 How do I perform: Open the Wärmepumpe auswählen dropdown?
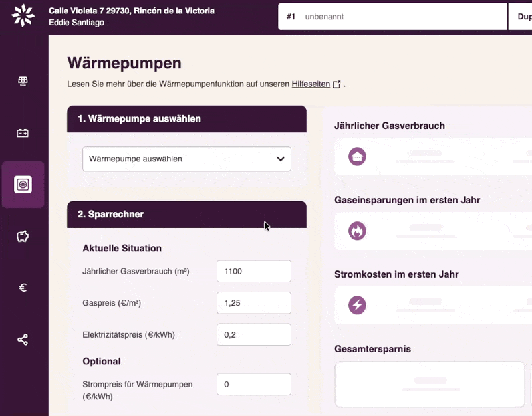[187, 159]
